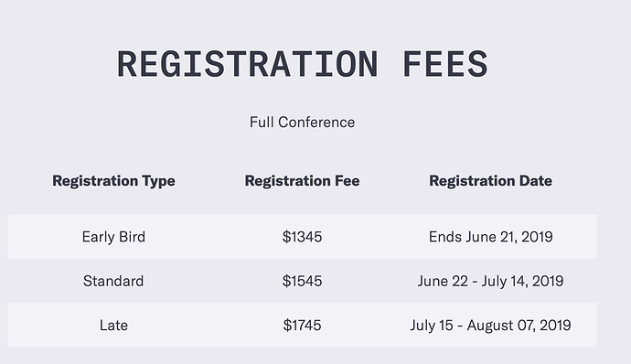Click the word Conference in the subtitle
Image resolution: width=631 pixels, height=364 pixels.
[316, 123]
